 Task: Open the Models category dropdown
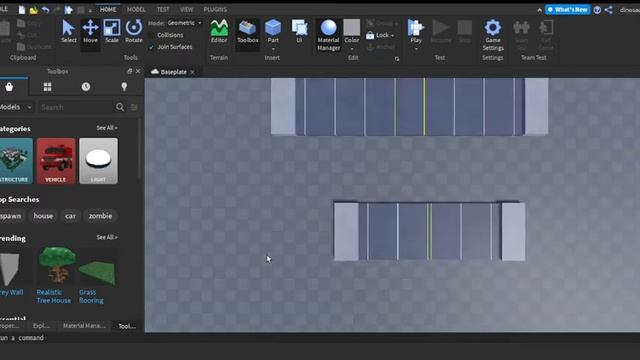point(16,107)
